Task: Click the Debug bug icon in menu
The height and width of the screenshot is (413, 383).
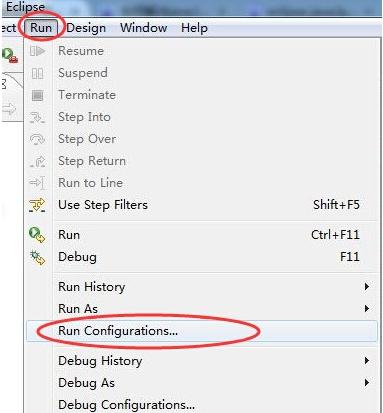Action: coord(37,257)
